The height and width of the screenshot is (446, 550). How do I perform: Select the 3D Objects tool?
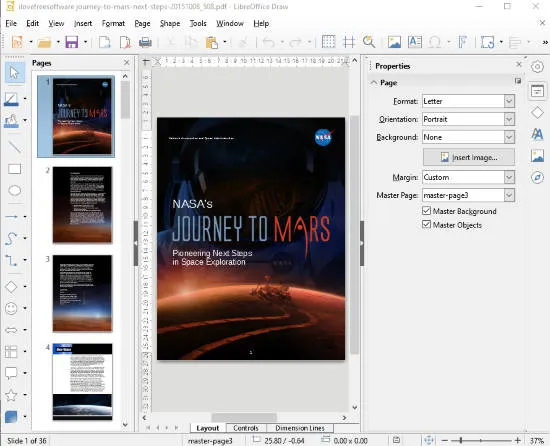click(x=11, y=417)
